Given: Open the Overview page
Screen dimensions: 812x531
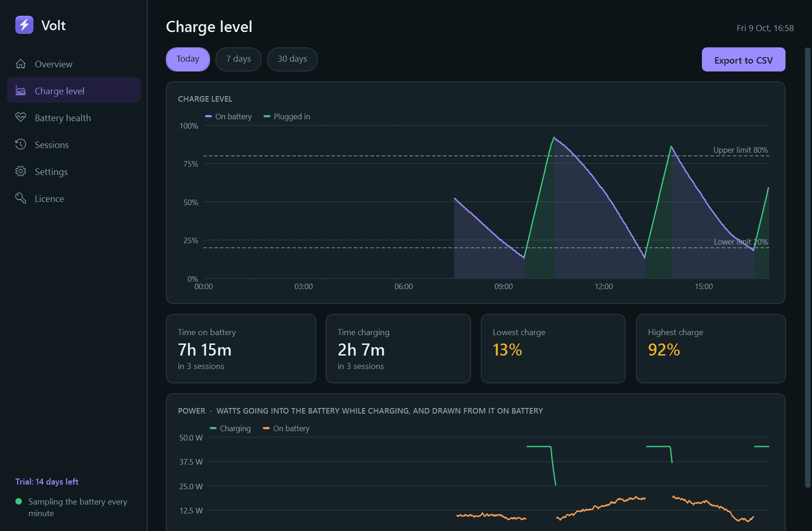Looking at the screenshot, I should [x=74, y=64].
